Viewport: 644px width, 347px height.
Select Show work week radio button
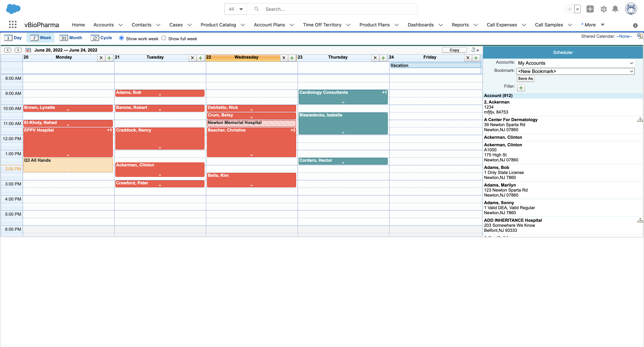pos(121,38)
